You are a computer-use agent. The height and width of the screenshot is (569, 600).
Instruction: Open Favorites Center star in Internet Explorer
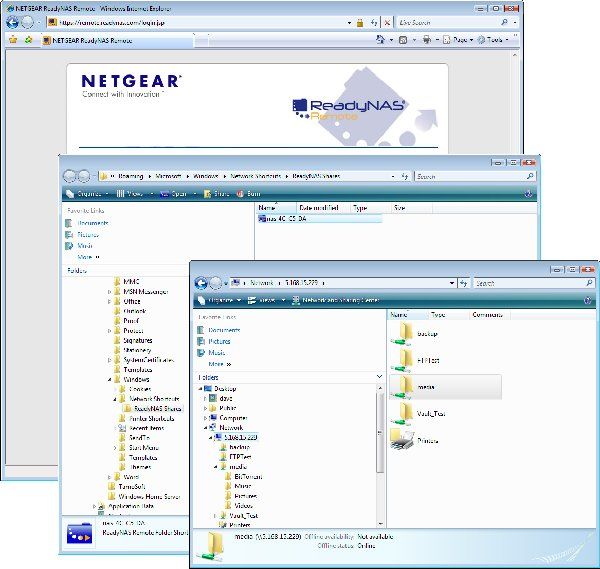click(13, 40)
